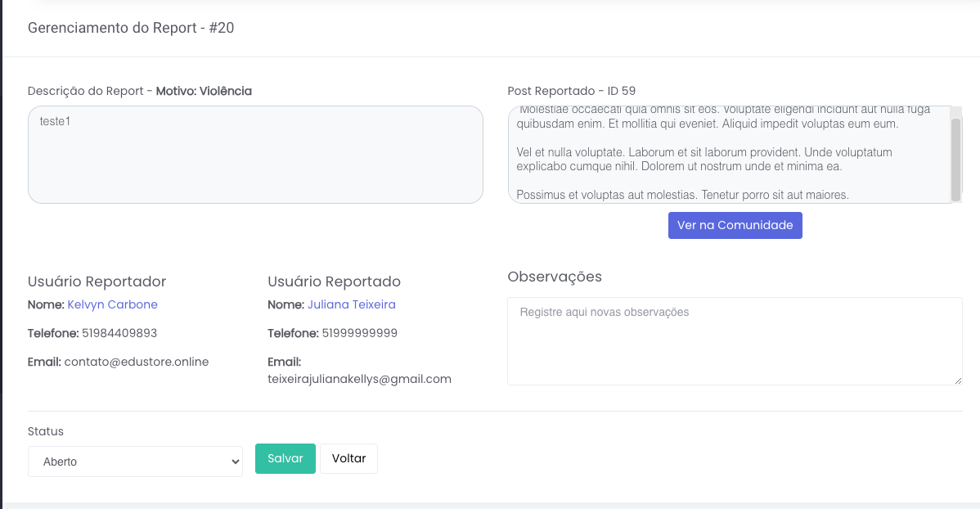
Task: Expand the Status dropdown showing Aberto
Action: [x=135, y=462]
